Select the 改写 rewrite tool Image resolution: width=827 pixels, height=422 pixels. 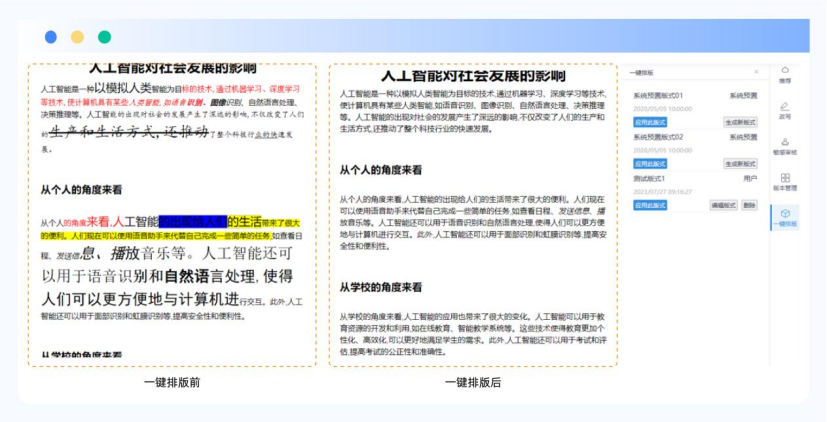[x=785, y=110]
